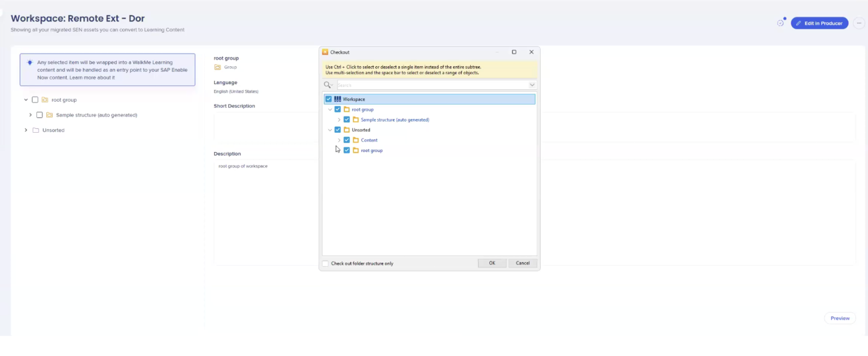Uncheck the Workspace checkbox in Checkout
Image resolution: width=868 pixels, height=356 pixels.
tap(328, 99)
